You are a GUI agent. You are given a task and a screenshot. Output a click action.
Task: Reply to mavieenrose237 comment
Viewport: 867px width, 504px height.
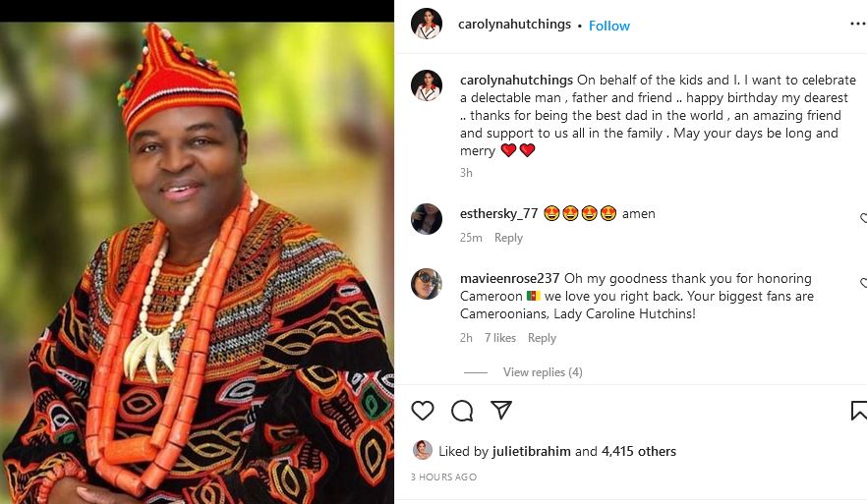(542, 338)
